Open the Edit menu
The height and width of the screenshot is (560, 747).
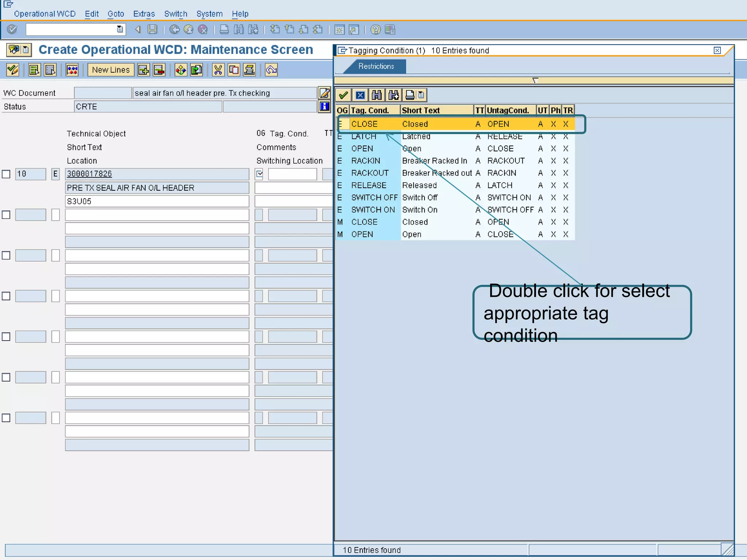point(92,14)
